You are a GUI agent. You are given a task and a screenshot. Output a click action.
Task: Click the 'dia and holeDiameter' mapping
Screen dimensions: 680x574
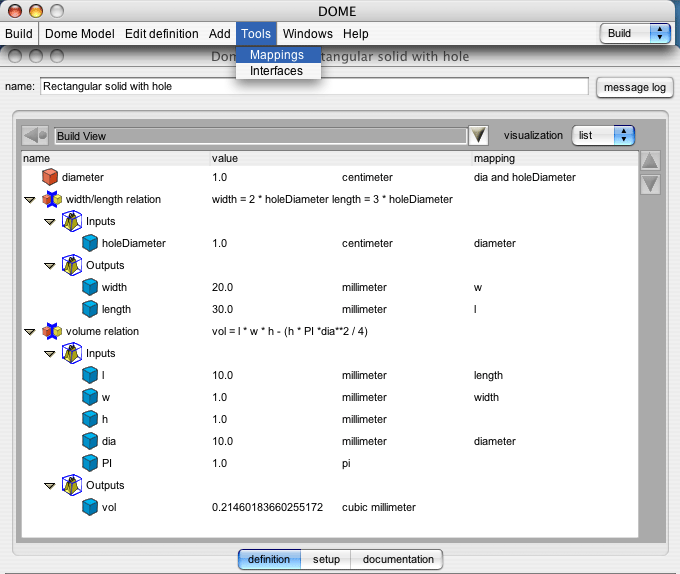point(525,177)
